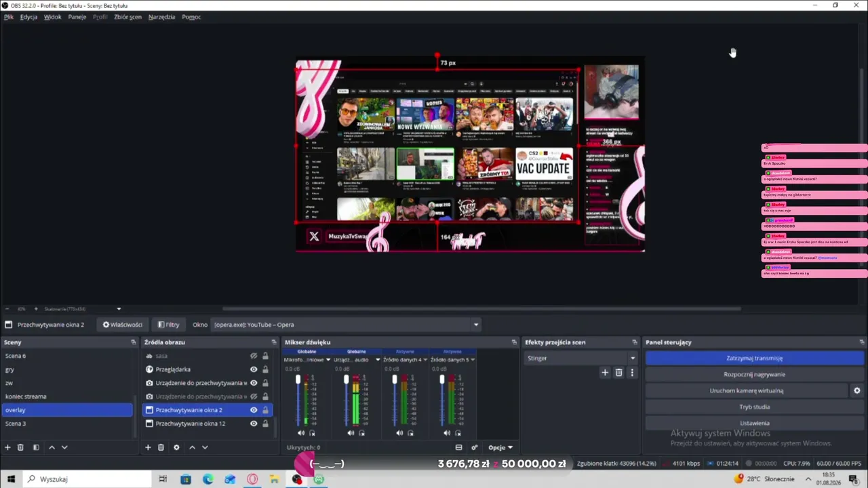
Task: Open the Narzędzia menu
Action: point(161,17)
